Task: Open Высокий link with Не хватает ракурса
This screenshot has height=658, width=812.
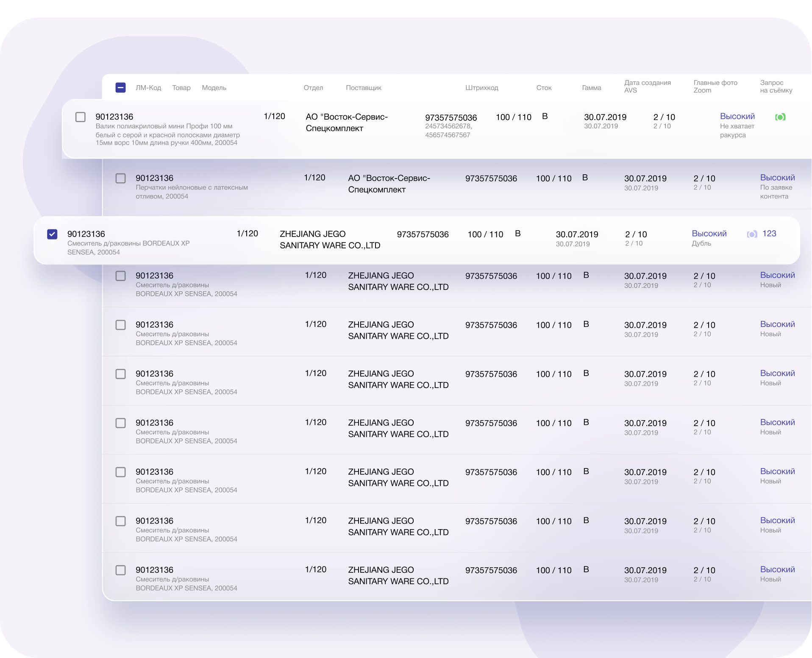Action: click(737, 117)
